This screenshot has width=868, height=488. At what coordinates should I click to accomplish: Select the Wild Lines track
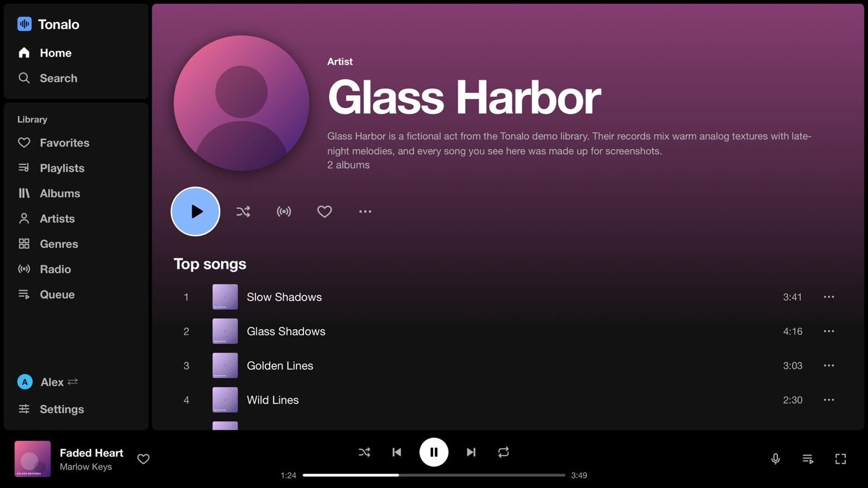pyautogui.click(x=508, y=400)
